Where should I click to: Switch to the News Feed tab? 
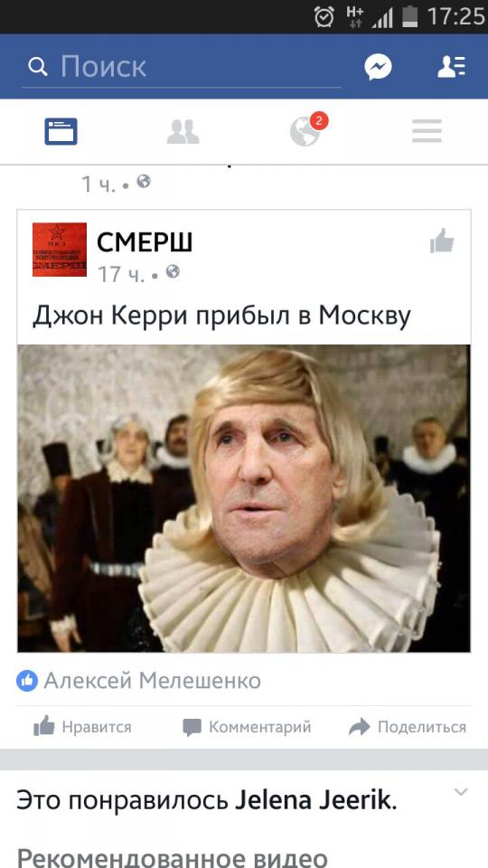61,132
